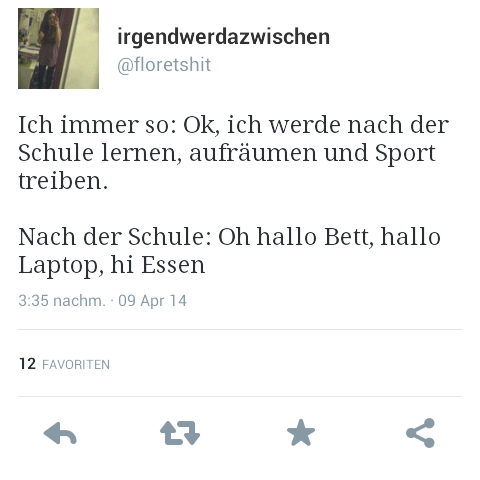
Task: Open the FAVORITEN label list
Action: (76, 364)
